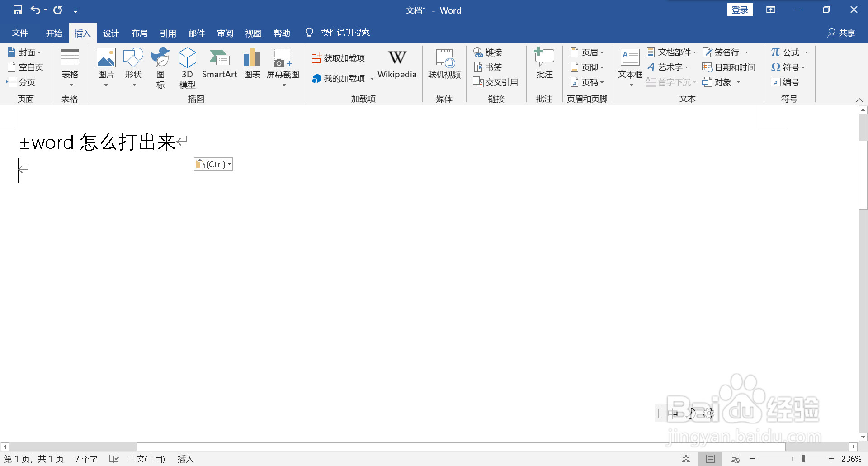The image size is (868, 466).
Task: Insert an icon (图标)
Action: coord(160,68)
